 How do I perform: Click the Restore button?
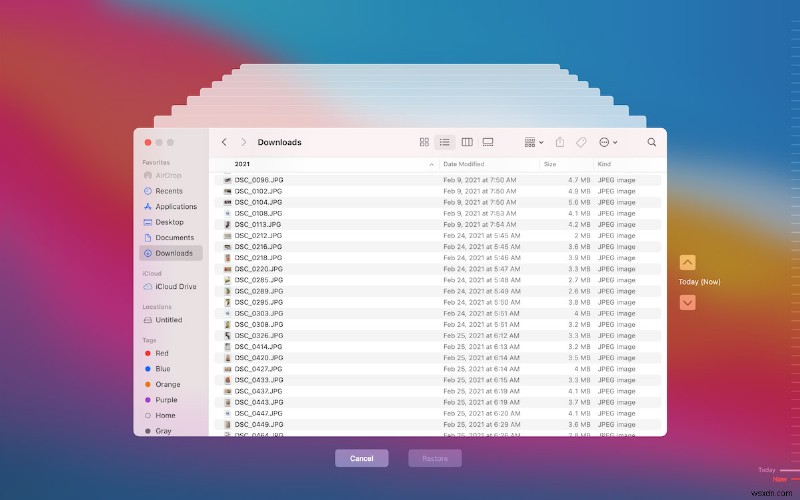435,458
